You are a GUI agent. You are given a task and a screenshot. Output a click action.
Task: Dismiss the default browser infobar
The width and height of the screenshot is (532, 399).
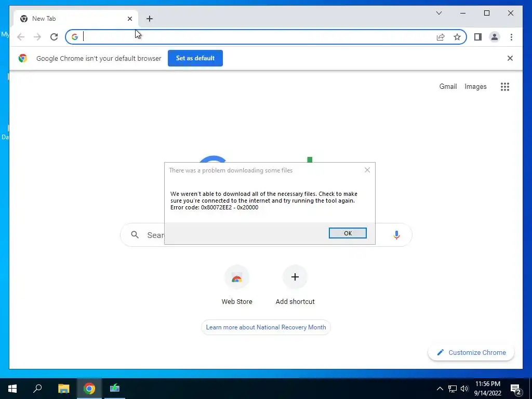pos(510,58)
